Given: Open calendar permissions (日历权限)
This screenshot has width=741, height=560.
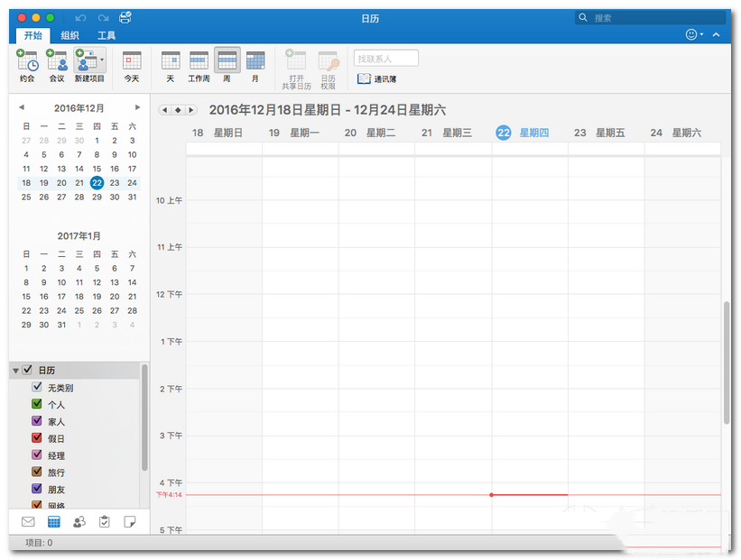Looking at the screenshot, I should tap(329, 69).
